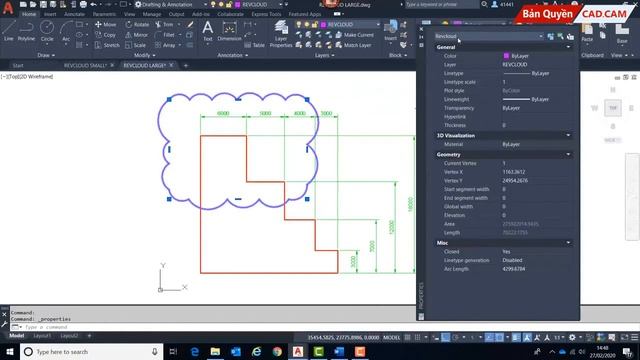
Task: Click Make Current layer button
Action: click(354, 35)
